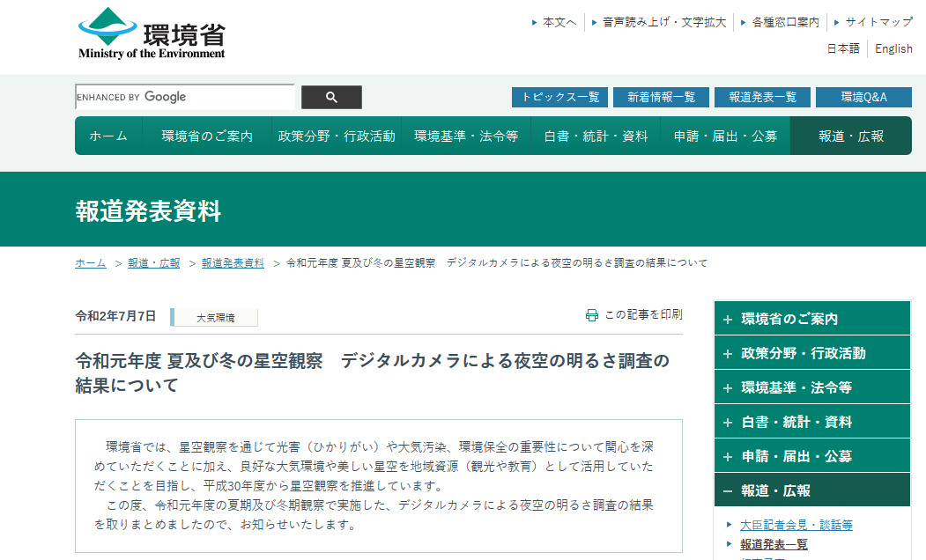Click the 大気環境 category tag
Viewport: 926px width, 560px height.
point(214,316)
